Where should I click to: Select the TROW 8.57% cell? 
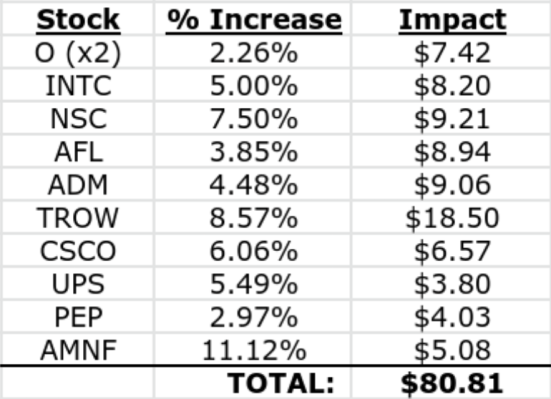coord(253,218)
